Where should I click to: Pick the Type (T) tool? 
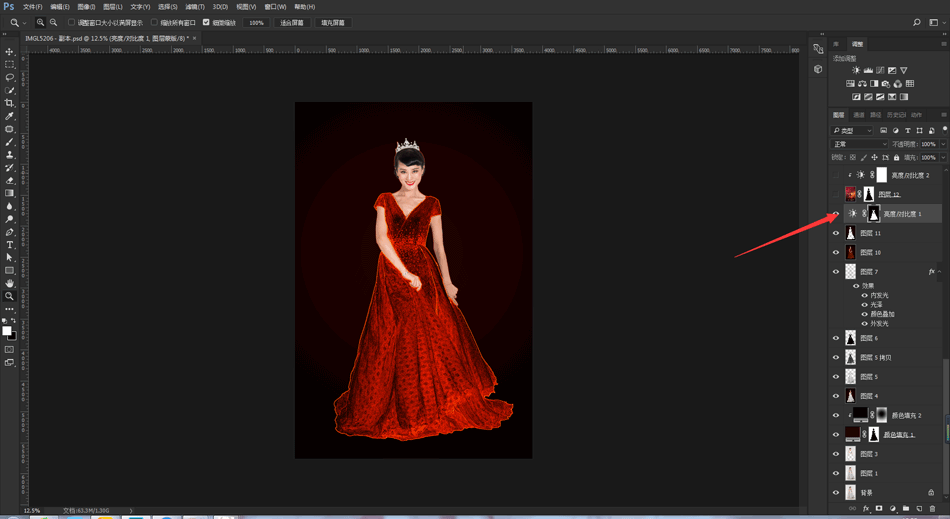10,245
